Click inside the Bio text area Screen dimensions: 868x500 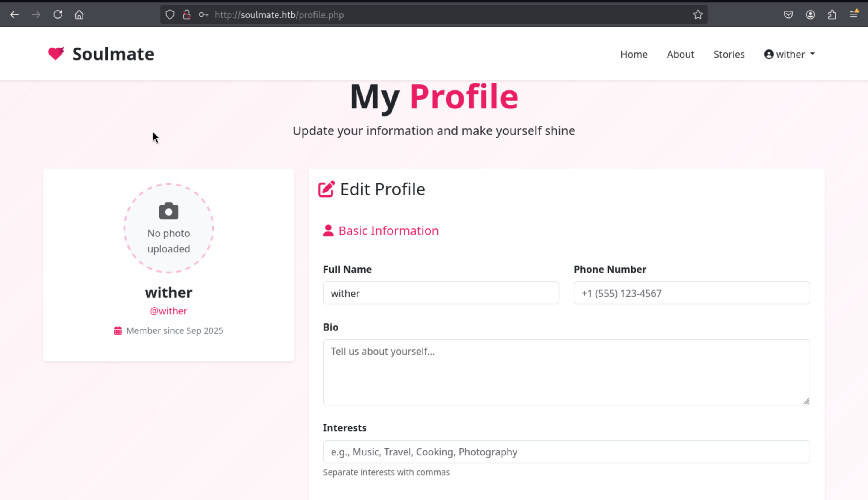point(566,372)
